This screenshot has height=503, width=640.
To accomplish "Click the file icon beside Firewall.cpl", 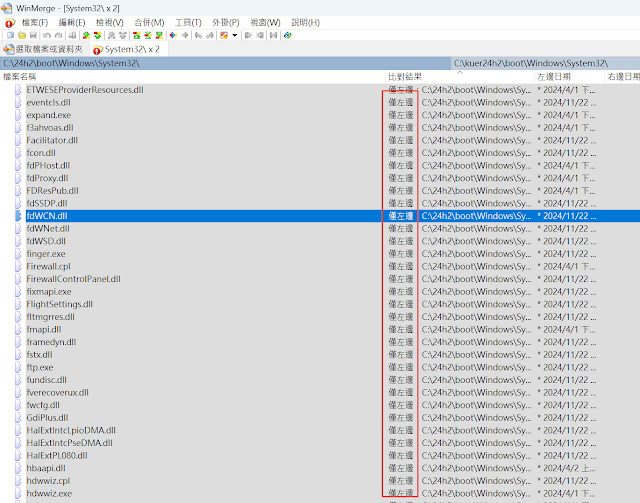I will pos(18,266).
